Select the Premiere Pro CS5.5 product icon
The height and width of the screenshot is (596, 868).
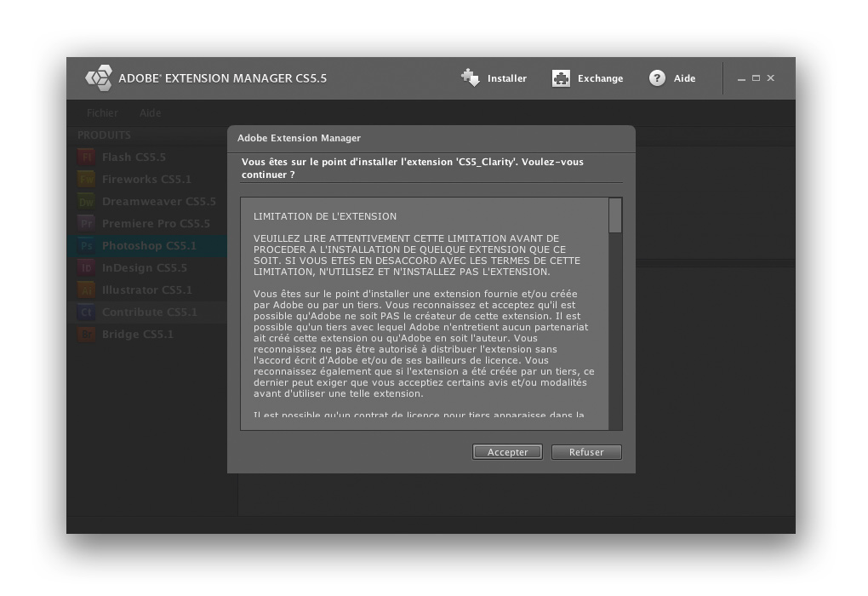(86, 224)
